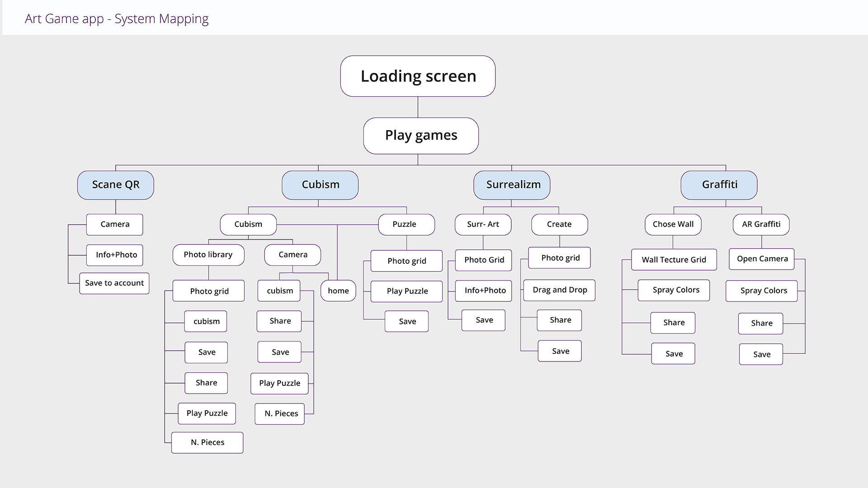
Task: Click the Wall Tecture Grid node
Action: click(674, 260)
